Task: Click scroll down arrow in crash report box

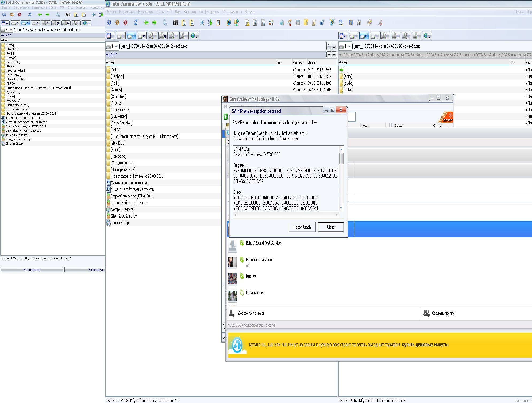Action: 341,208
